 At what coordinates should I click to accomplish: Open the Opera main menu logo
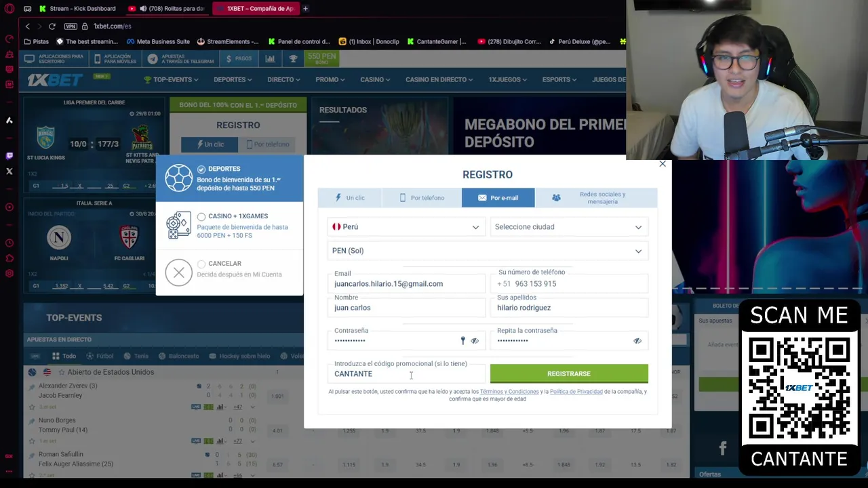click(x=9, y=9)
